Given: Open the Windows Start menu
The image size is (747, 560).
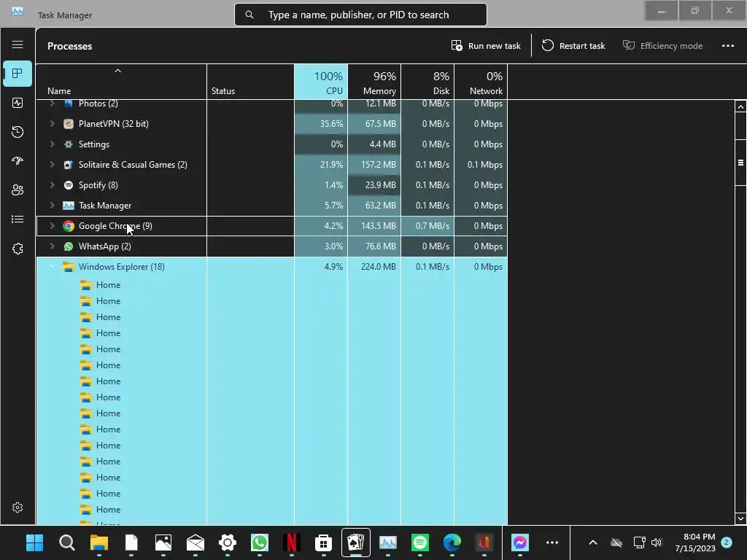Looking at the screenshot, I should pos(35,542).
